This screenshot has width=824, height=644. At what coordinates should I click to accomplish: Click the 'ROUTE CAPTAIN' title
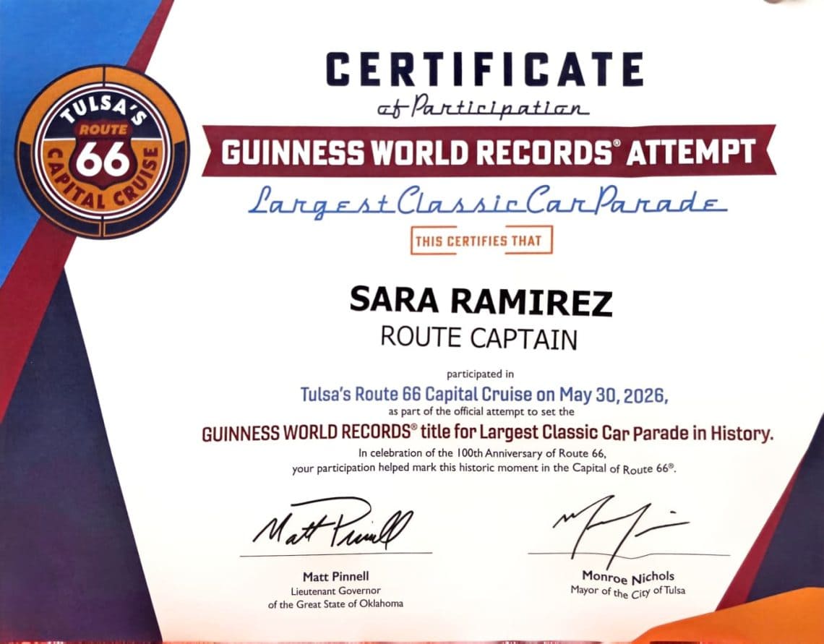[478, 338]
